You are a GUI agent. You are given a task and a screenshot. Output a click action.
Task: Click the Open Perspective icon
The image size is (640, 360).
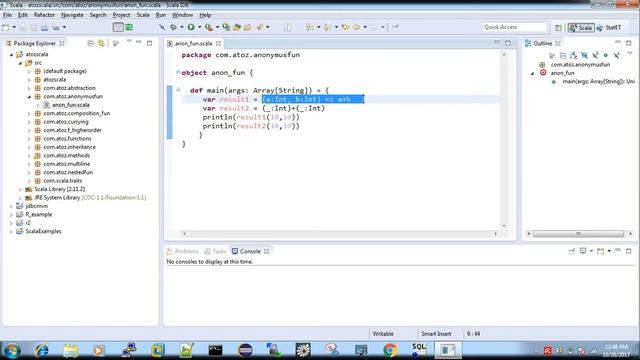pyautogui.click(x=558, y=27)
